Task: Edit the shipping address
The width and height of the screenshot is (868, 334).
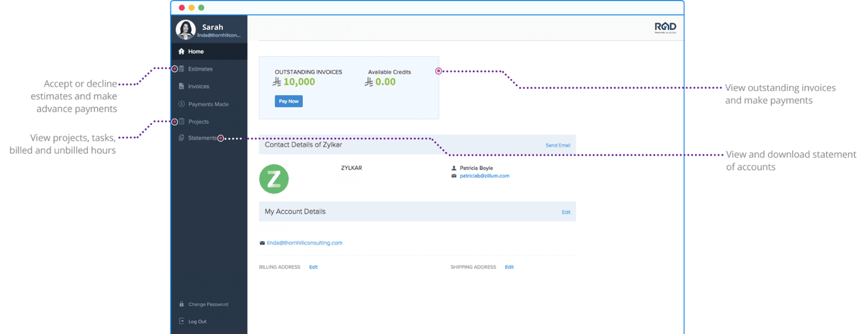Action: click(509, 267)
